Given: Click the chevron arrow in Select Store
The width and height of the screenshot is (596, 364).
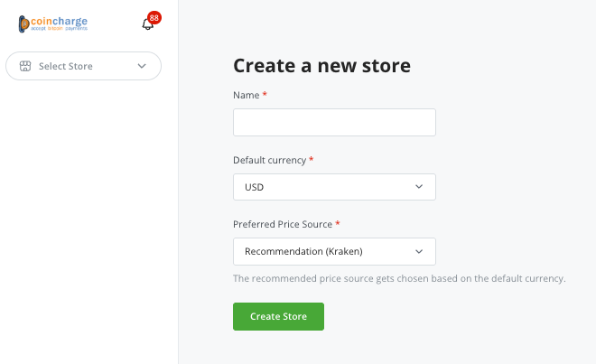Looking at the screenshot, I should (x=142, y=66).
